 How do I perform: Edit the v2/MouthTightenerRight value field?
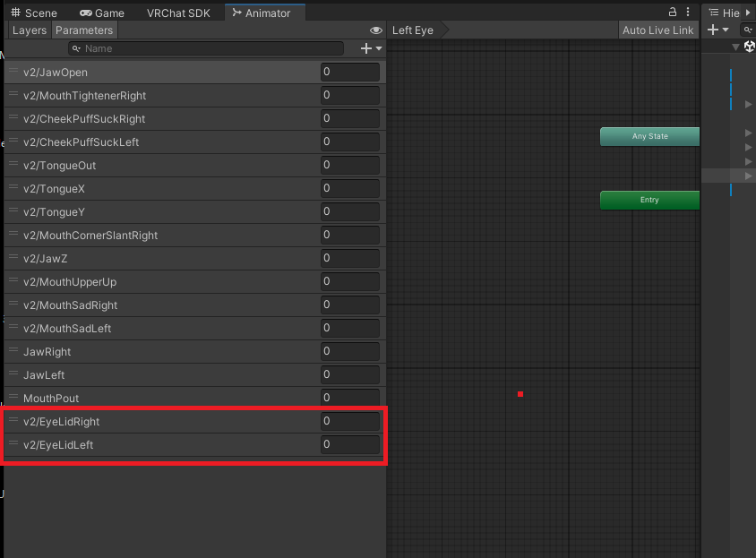tap(350, 95)
